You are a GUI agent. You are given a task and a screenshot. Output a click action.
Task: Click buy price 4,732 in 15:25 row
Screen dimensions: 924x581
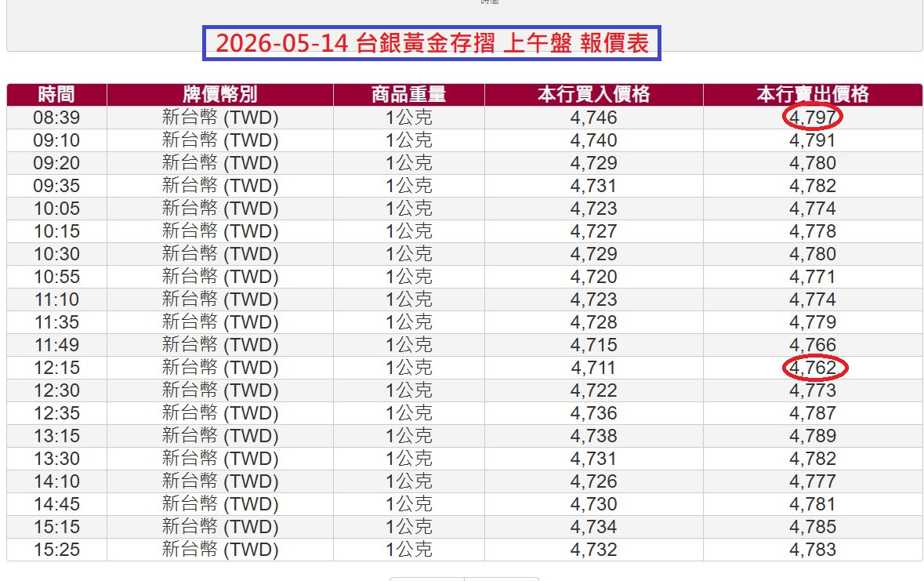tap(594, 550)
